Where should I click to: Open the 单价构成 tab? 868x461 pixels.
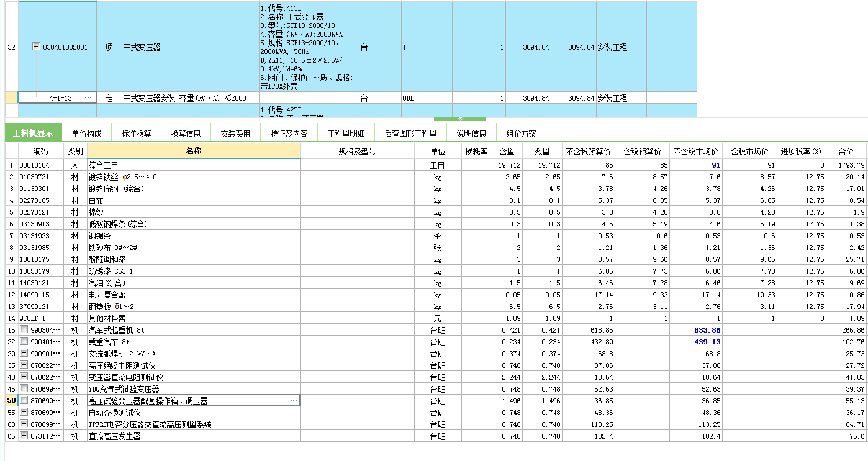pyautogui.click(x=86, y=133)
